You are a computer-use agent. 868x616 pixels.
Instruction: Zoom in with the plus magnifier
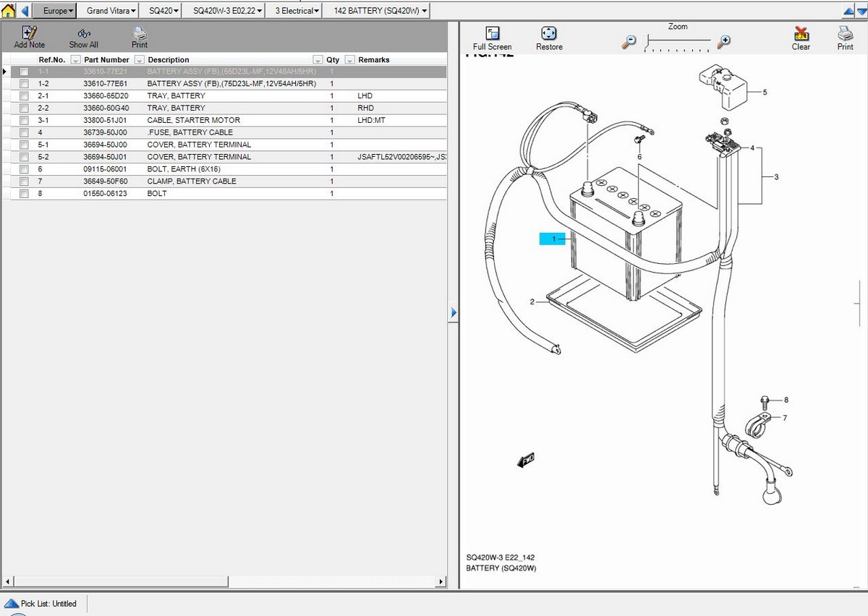723,42
